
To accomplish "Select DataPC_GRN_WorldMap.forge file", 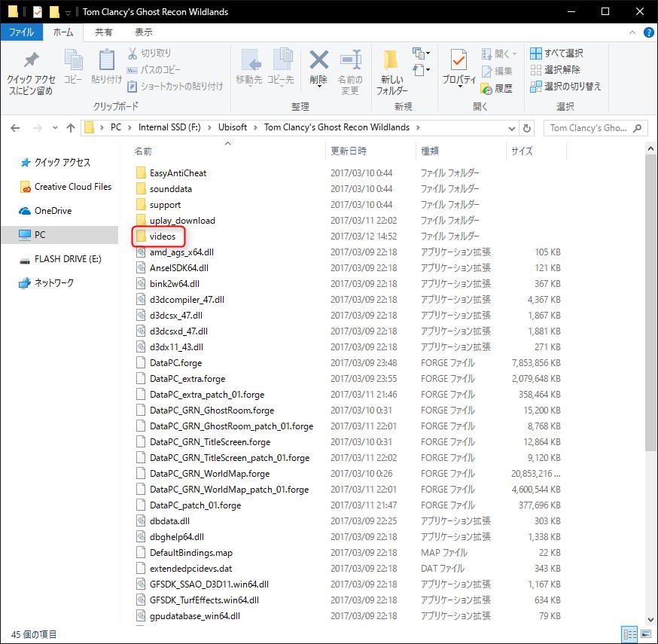I will (x=203, y=474).
